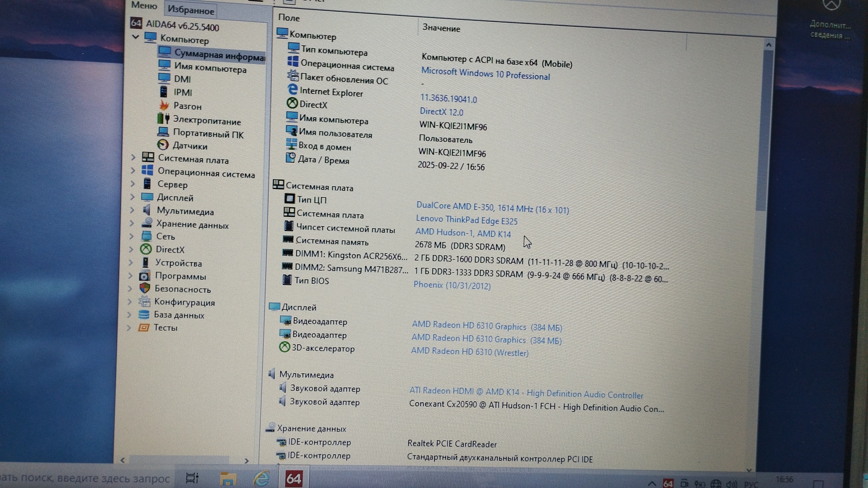Click the Безопасность shield icon
868x488 pixels.
tap(145, 288)
